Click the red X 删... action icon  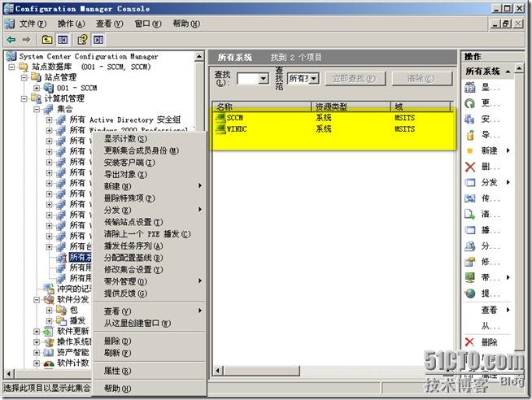470,167
